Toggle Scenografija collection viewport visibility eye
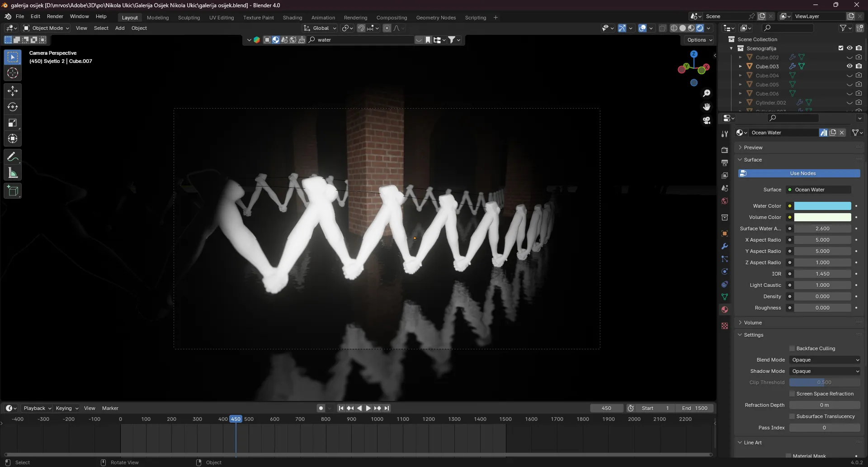The height and width of the screenshot is (467, 868). 849,48
